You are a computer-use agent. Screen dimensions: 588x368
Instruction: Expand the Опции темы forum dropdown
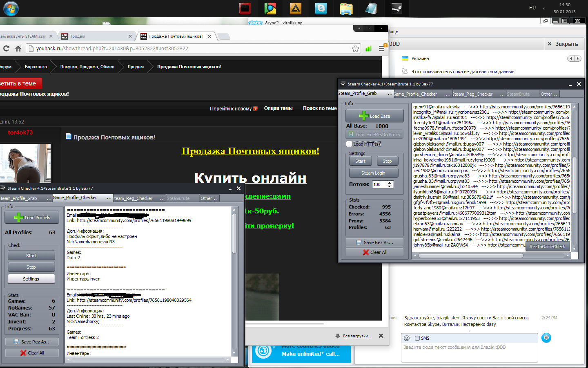click(278, 108)
